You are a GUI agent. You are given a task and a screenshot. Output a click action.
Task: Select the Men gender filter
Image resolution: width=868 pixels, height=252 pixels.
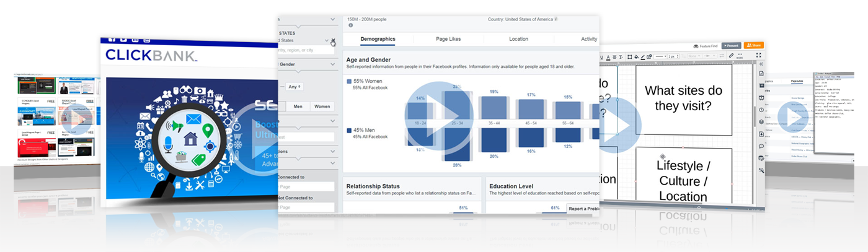click(x=298, y=106)
